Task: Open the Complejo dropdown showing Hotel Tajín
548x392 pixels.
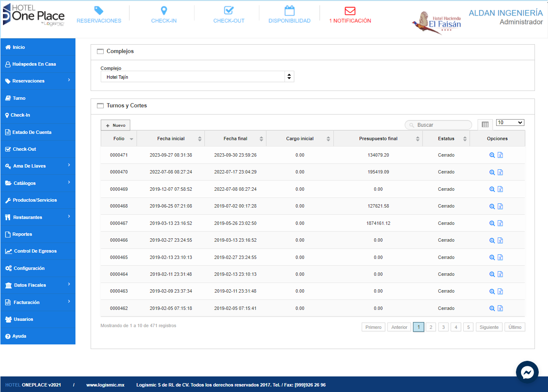Action: tap(197, 77)
